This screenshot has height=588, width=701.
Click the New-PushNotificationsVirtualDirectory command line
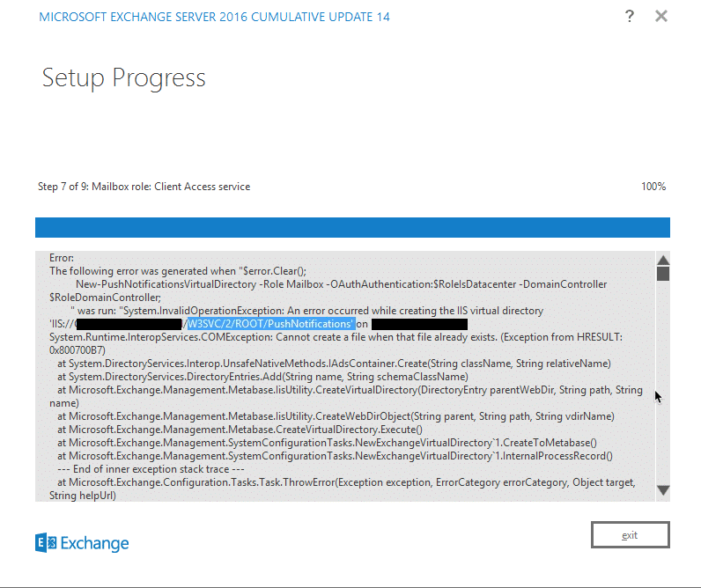click(340, 284)
